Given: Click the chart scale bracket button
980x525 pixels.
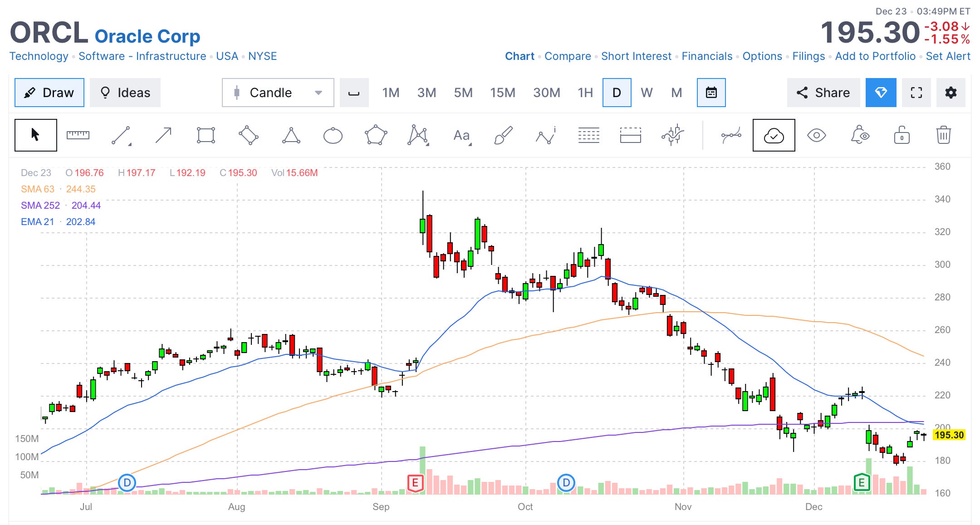Looking at the screenshot, I should coord(354,93).
